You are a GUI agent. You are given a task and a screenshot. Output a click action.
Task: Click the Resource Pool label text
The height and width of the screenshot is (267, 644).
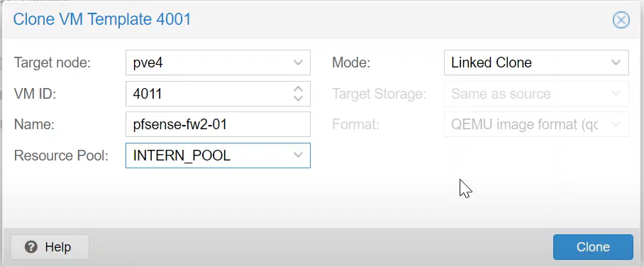(x=61, y=156)
